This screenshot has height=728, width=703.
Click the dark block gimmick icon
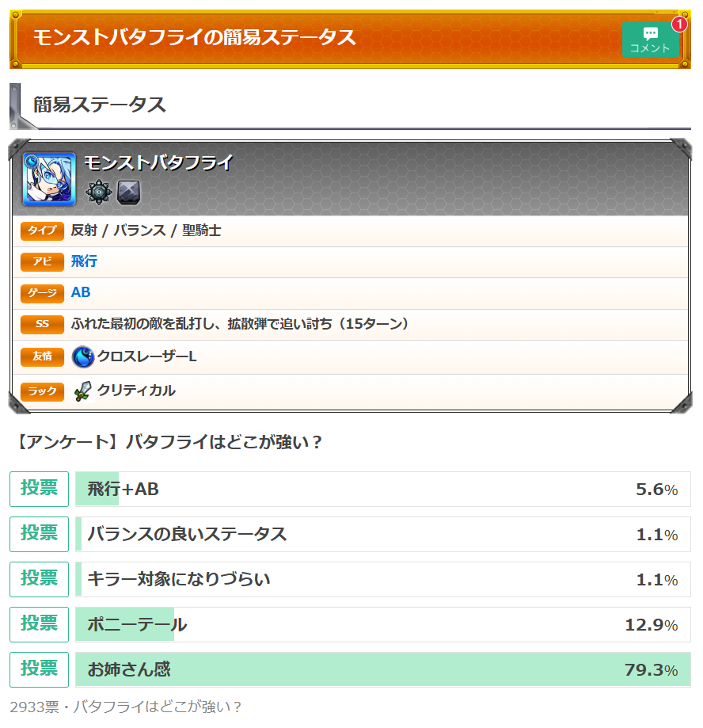point(128,192)
